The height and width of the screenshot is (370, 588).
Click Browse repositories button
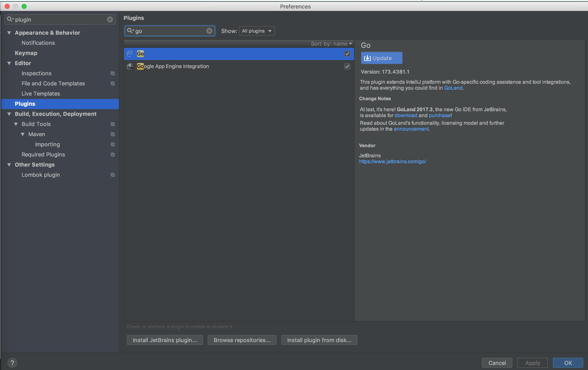[x=242, y=340]
